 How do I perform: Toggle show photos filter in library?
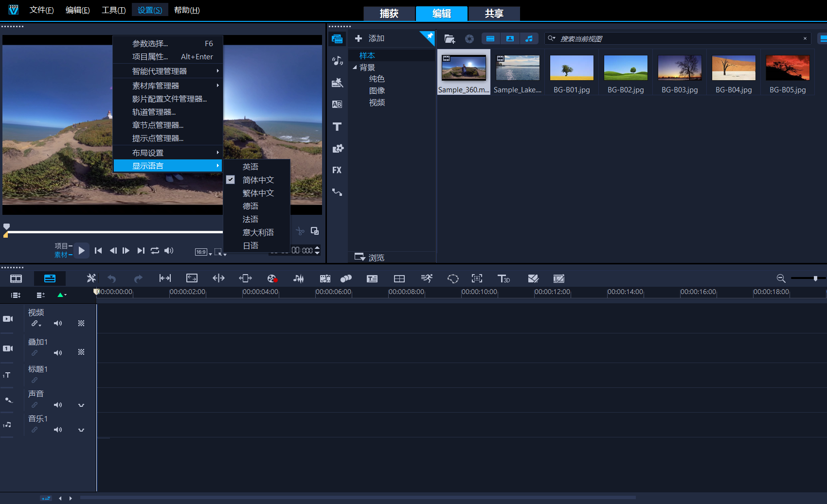pyautogui.click(x=510, y=38)
